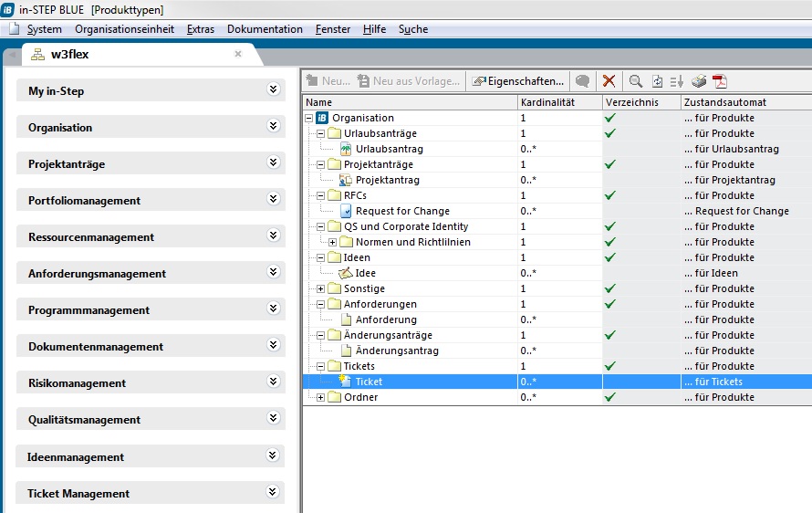Click the sort order icon in toolbar
The width and height of the screenshot is (812, 513).
point(677,81)
